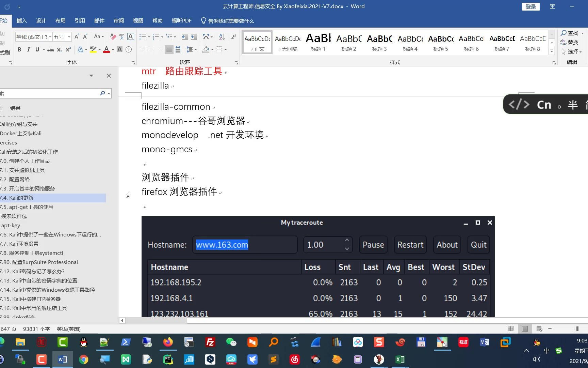Launch FileZilla from the taskbar
Image resolution: width=588 pixels, height=368 pixels.
pos(210,342)
